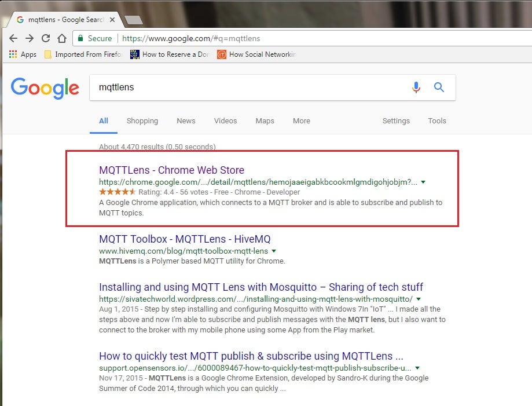
Task: Open the search Tools options
Action: pos(436,121)
